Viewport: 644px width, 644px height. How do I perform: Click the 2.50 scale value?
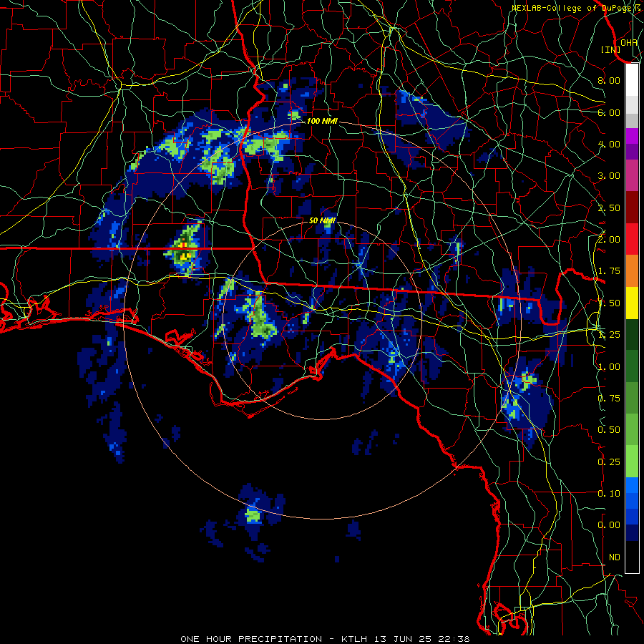pos(609,208)
